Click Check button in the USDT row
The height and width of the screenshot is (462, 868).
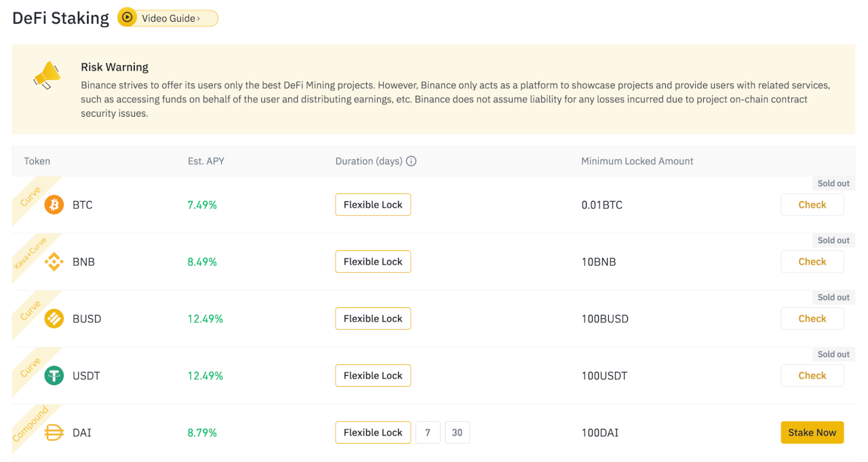coord(812,376)
